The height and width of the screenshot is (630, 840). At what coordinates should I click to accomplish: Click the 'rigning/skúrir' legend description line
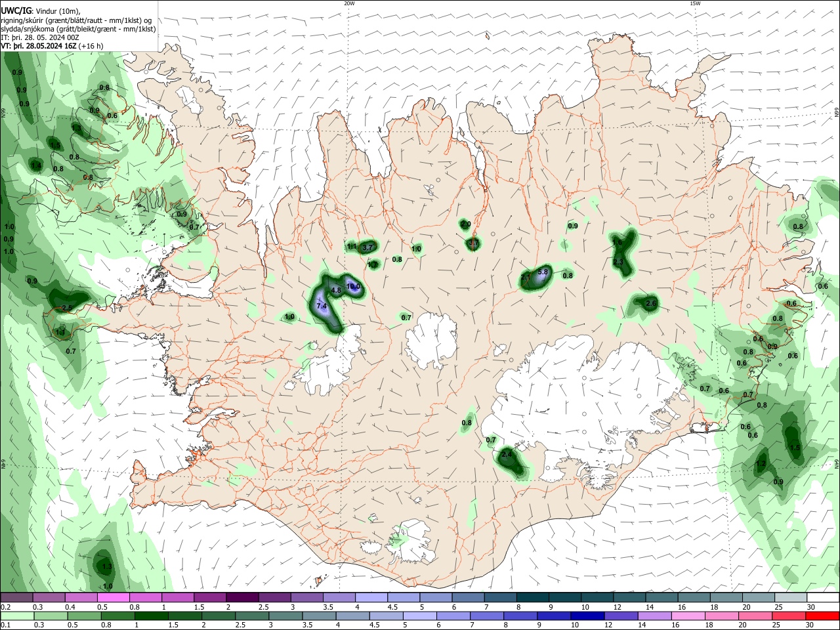click(76, 20)
